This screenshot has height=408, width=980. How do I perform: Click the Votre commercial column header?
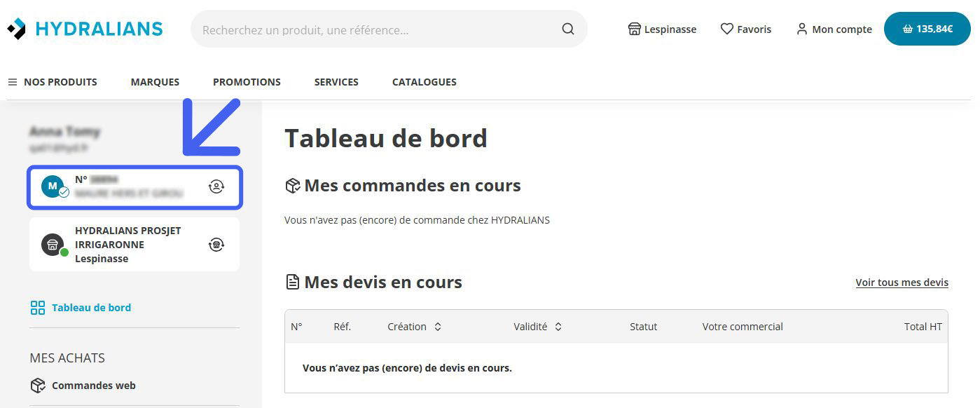[x=743, y=327]
